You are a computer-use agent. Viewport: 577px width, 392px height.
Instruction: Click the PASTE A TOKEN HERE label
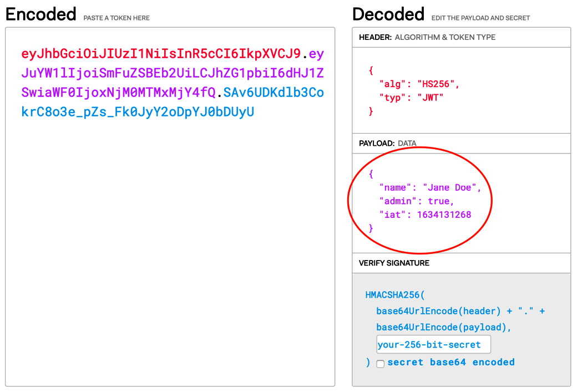pyautogui.click(x=115, y=18)
